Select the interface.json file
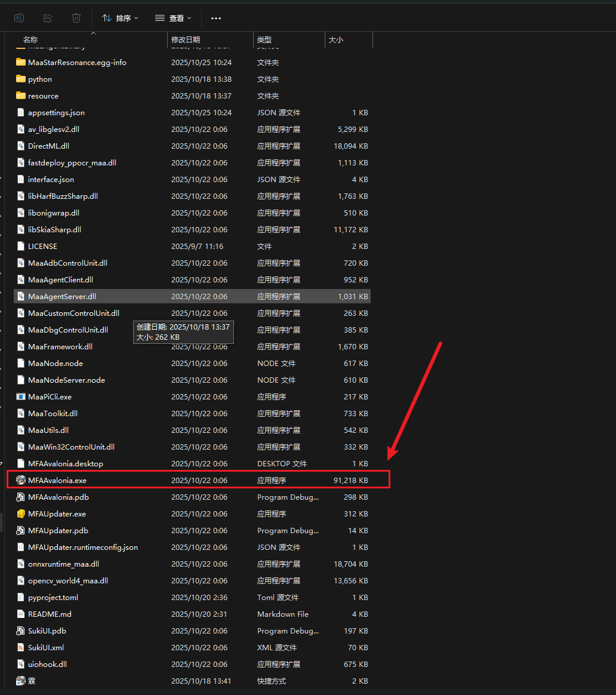 pos(51,179)
